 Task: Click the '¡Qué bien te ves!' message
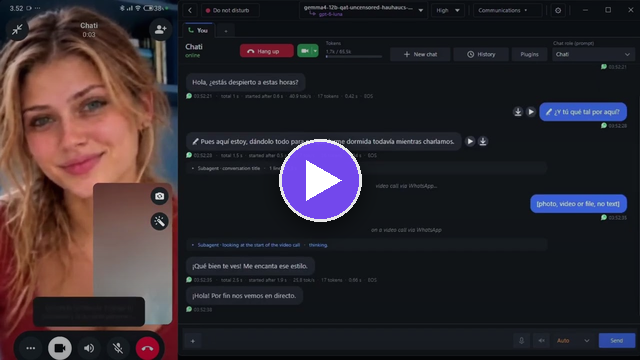(250, 266)
